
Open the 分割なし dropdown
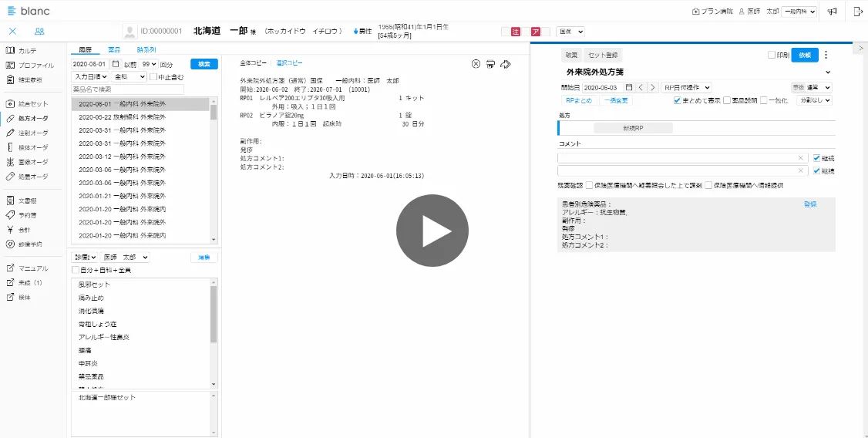pyautogui.click(x=814, y=100)
